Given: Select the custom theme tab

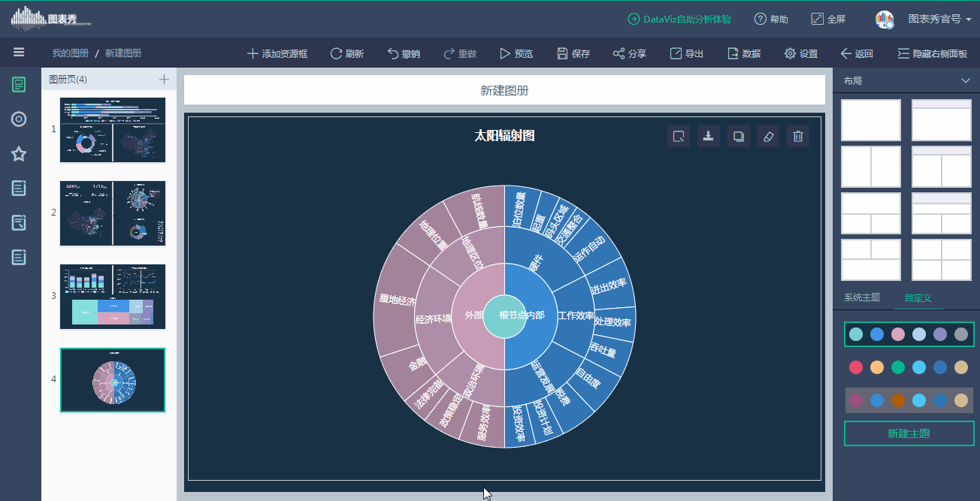Looking at the screenshot, I should (x=918, y=297).
